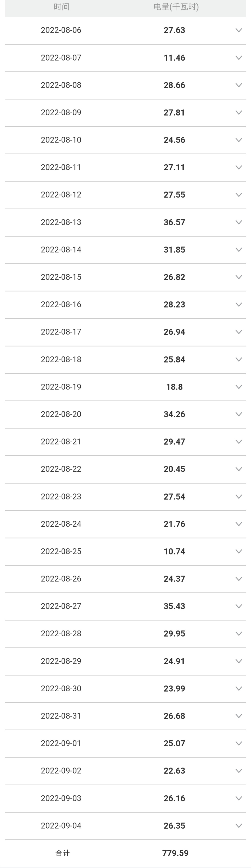The width and height of the screenshot is (251, 868).
Task: Click chevron next to 18.8 reading
Action: click(238, 387)
